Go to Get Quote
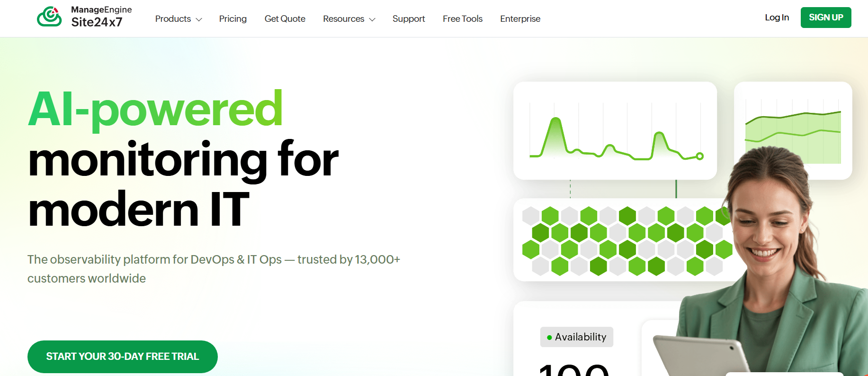Viewport: 868px width, 376px height. point(285,19)
